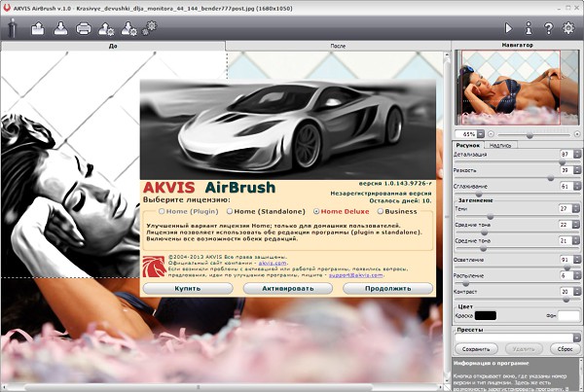Save the image with the download-arrow toolbar icon
This screenshot has height=392, width=584.
(x=60, y=28)
